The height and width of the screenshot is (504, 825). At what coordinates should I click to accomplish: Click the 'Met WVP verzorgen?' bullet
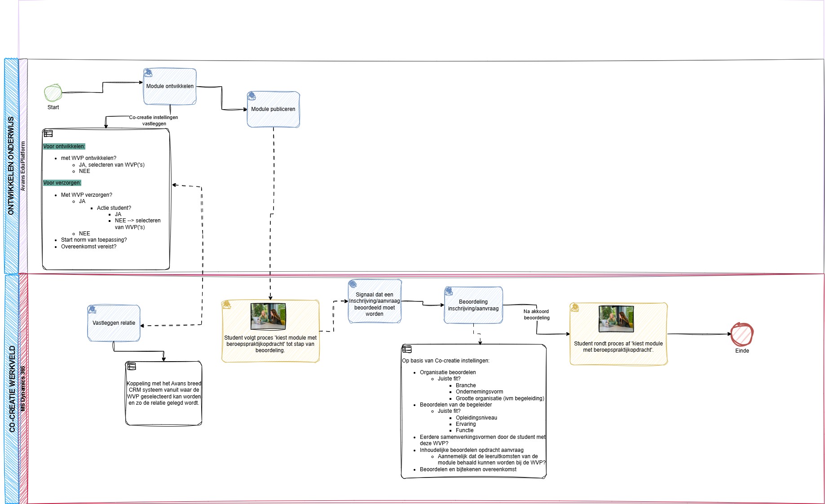(x=87, y=195)
